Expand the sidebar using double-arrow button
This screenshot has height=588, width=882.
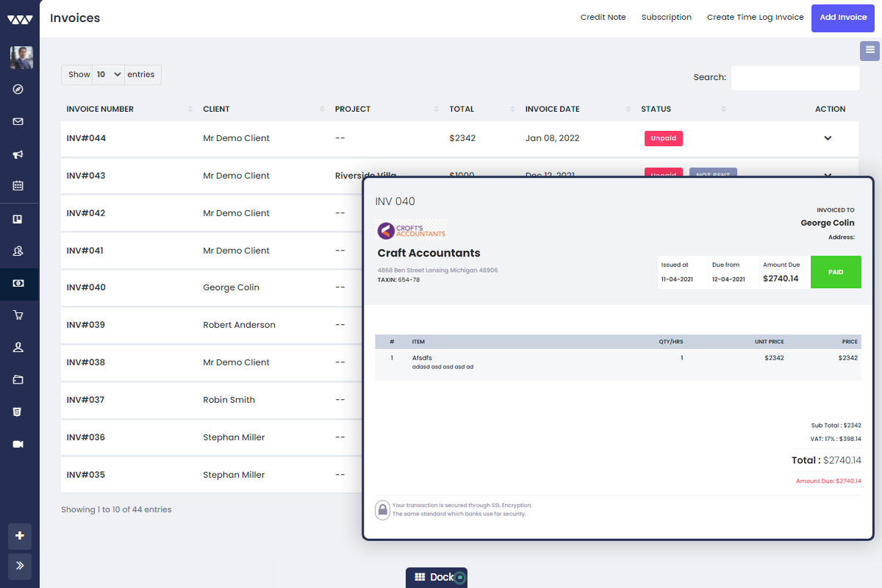19,566
